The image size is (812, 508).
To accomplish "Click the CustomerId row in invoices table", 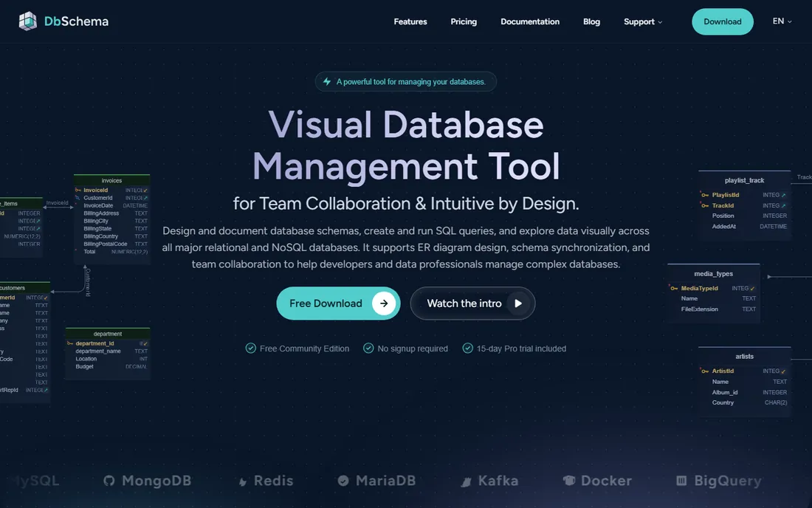I will (x=112, y=198).
